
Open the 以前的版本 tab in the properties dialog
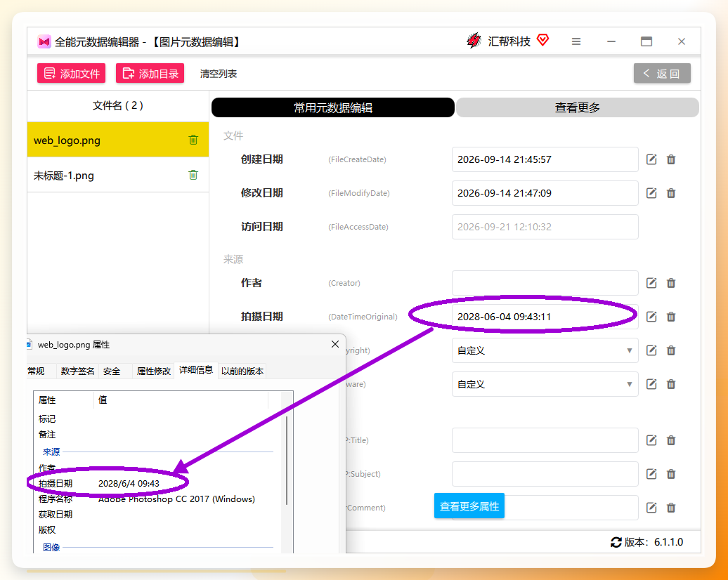[x=242, y=371]
